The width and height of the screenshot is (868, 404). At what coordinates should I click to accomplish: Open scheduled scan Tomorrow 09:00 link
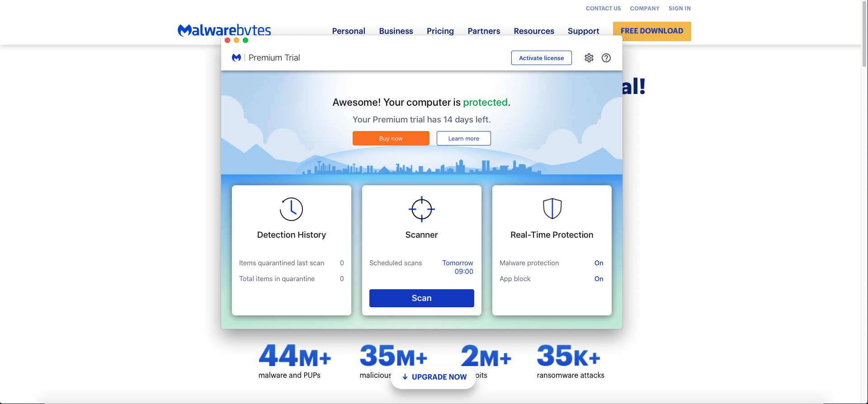point(458,267)
